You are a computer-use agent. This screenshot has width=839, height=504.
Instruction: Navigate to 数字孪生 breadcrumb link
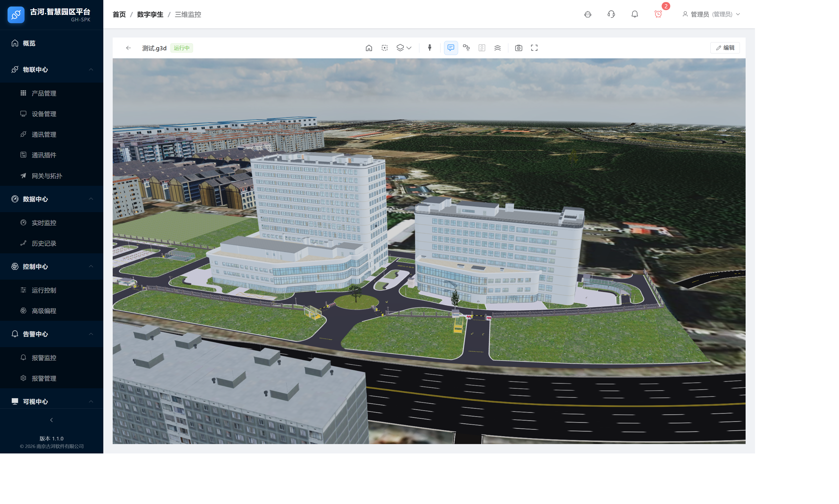click(x=150, y=14)
